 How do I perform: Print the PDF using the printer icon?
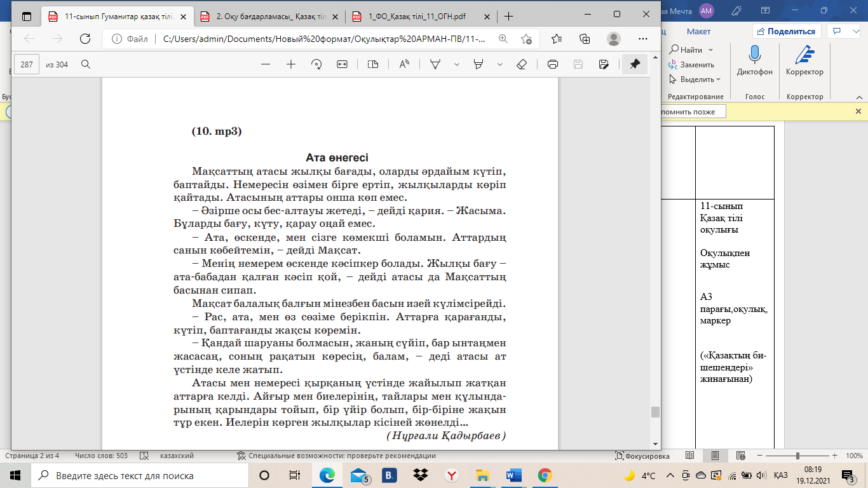[553, 64]
